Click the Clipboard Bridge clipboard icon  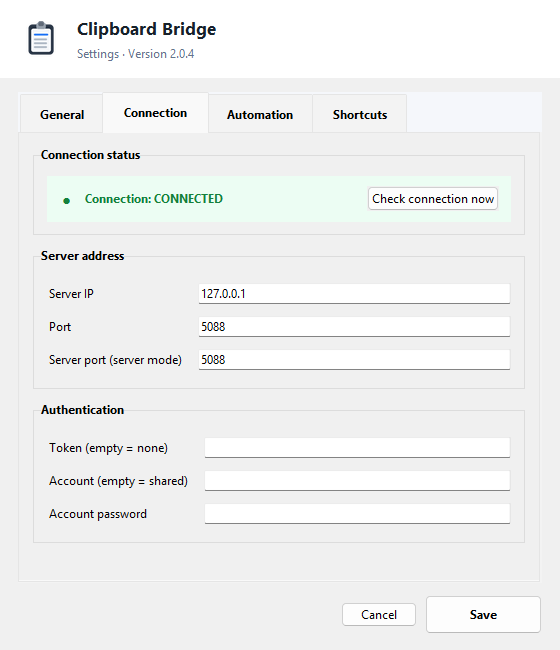(41, 38)
